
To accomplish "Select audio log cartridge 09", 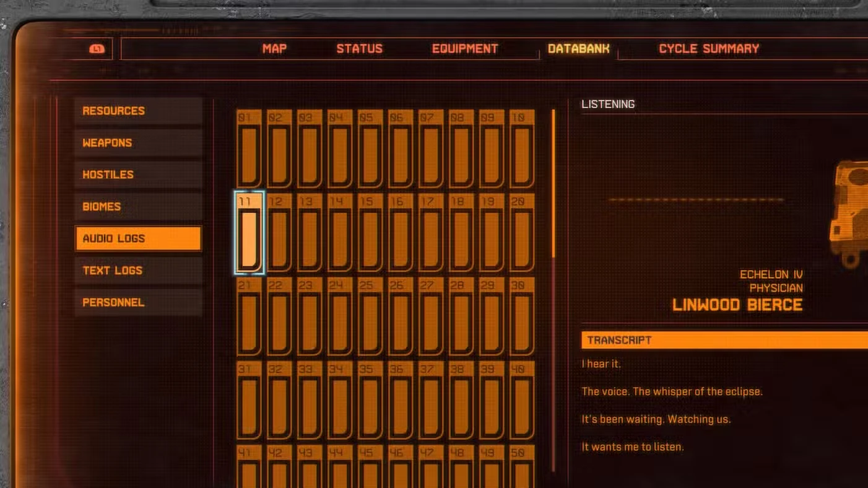I will (x=492, y=149).
